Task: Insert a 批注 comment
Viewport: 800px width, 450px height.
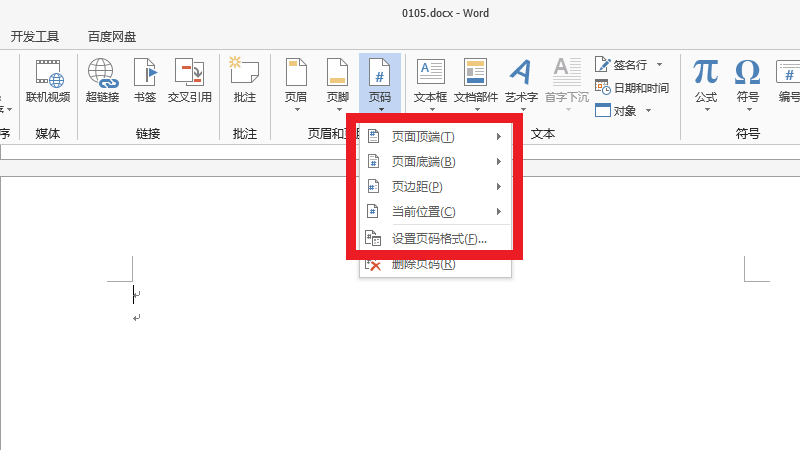Action: pyautogui.click(x=244, y=80)
